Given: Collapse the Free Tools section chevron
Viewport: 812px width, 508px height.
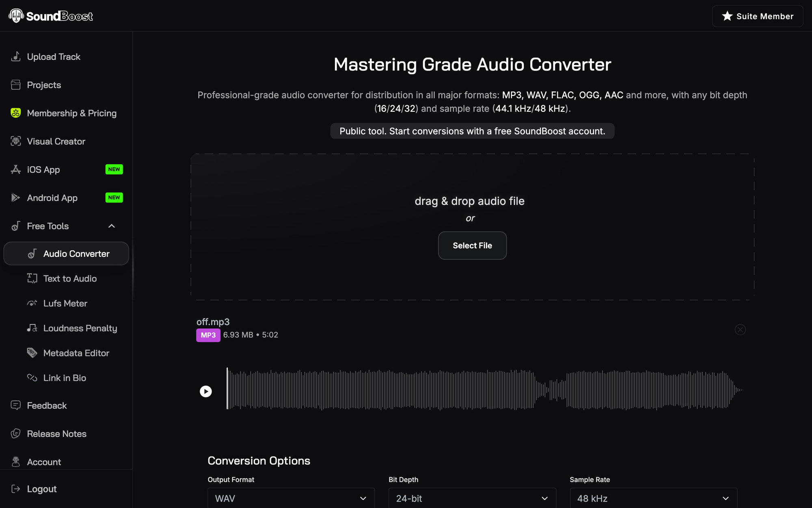Looking at the screenshot, I should pos(112,226).
